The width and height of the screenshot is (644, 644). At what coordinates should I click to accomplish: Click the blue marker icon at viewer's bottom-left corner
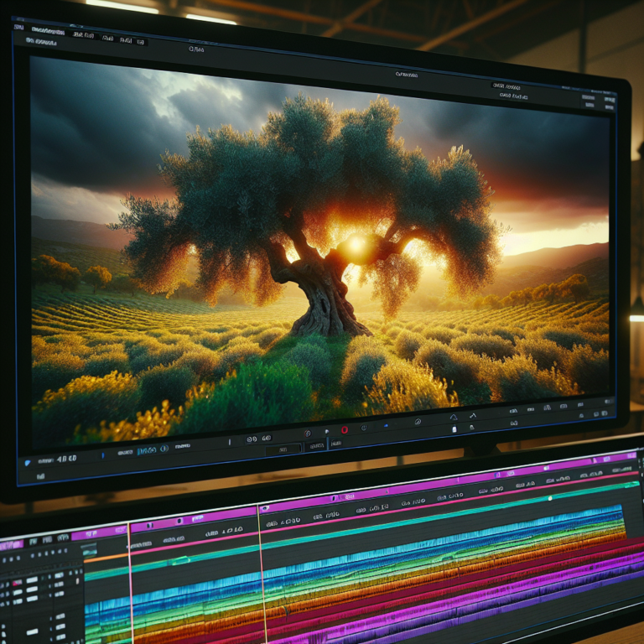[x=28, y=463]
